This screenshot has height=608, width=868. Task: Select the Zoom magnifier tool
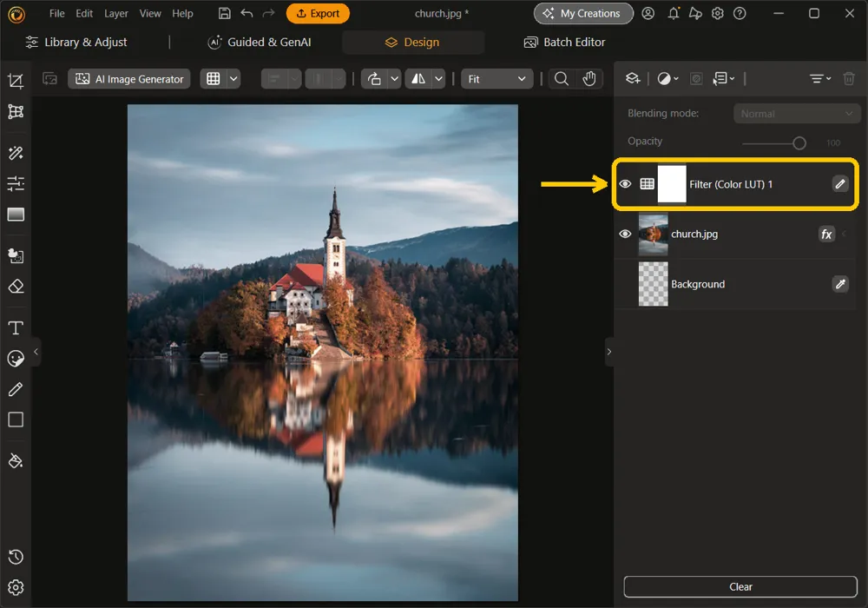[x=562, y=79]
